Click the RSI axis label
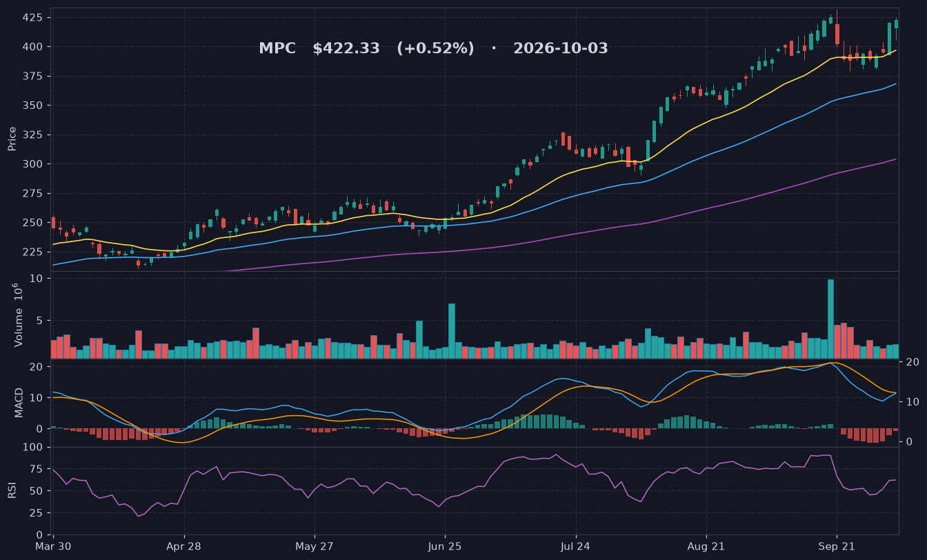 click(x=12, y=490)
